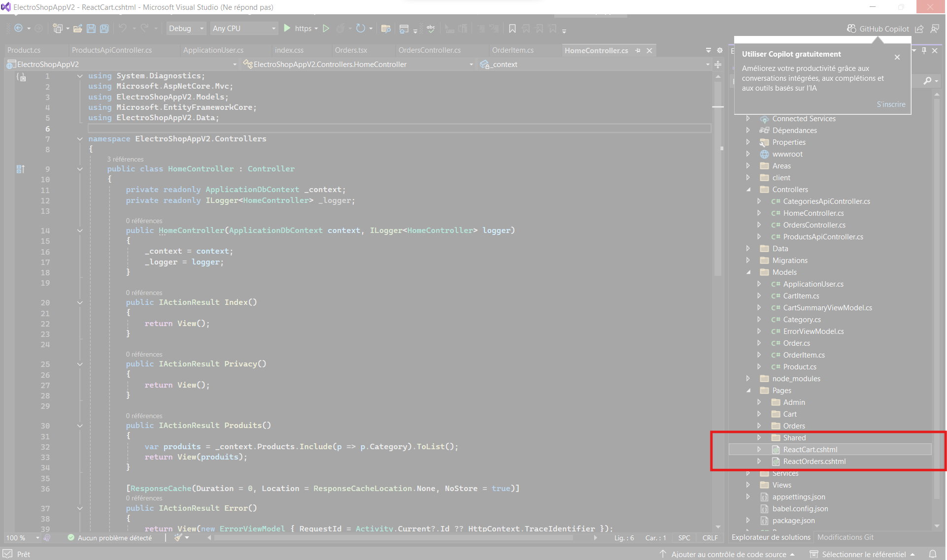Open the tab overflow dropdown list arrow
The image size is (947, 560).
click(709, 50)
